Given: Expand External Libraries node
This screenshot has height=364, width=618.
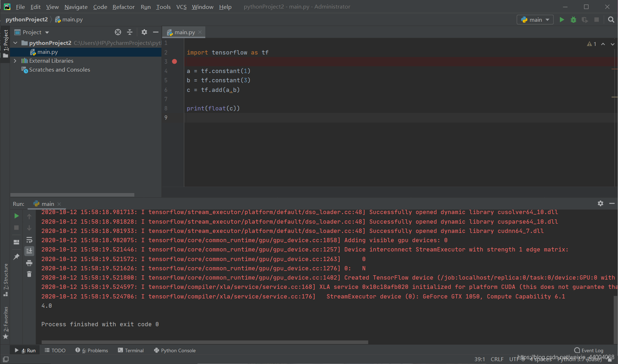Looking at the screenshot, I should [15, 61].
